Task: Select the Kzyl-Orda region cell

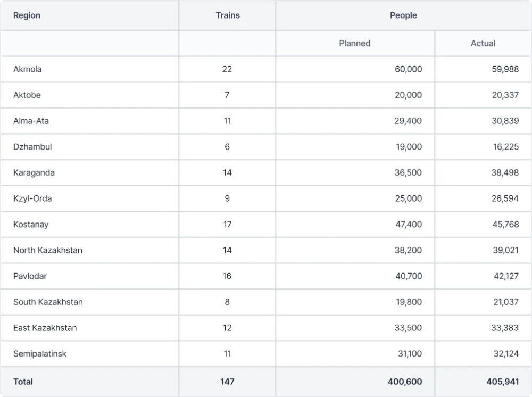Action: (x=32, y=198)
